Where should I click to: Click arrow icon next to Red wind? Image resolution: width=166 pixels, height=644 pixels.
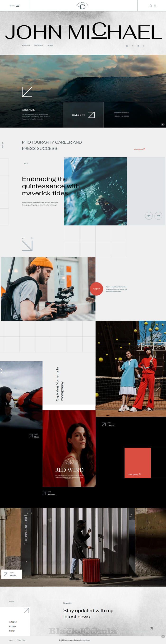[x=44, y=493]
